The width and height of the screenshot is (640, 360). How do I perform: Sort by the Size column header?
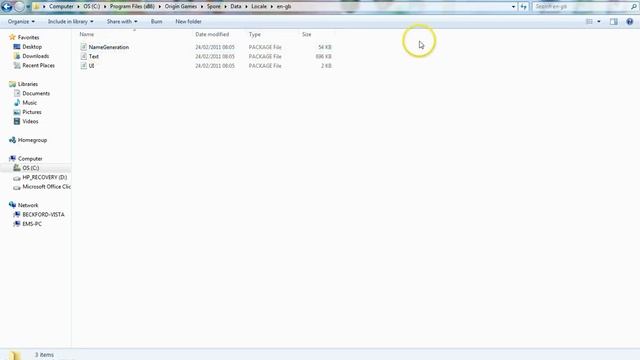point(307,34)
